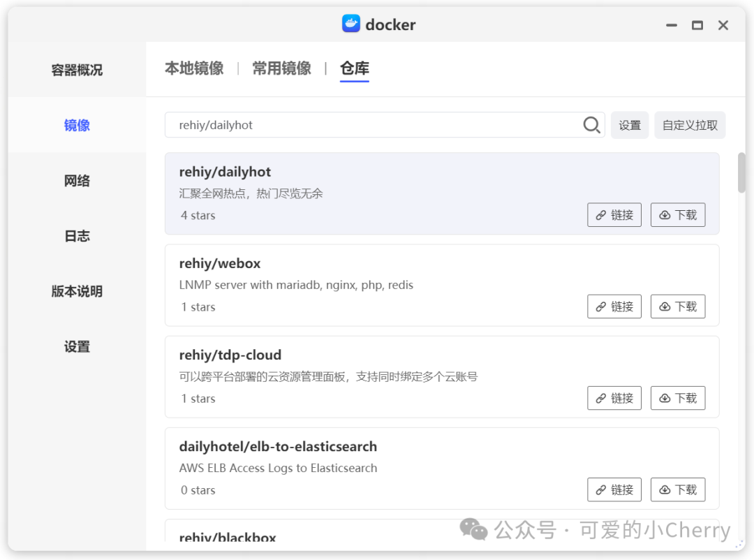Open 链接 for rehiy/tdp-cloud
Viewport: 754px width, 560px height.
pos(614,398)
